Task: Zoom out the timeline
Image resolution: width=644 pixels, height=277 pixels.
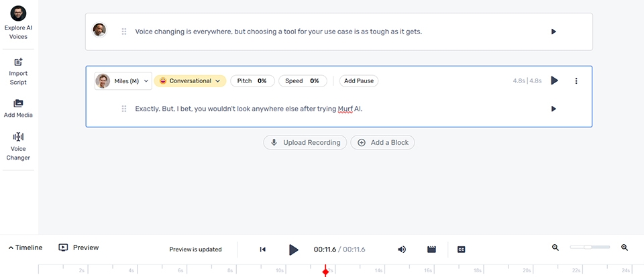Action: 555,247
